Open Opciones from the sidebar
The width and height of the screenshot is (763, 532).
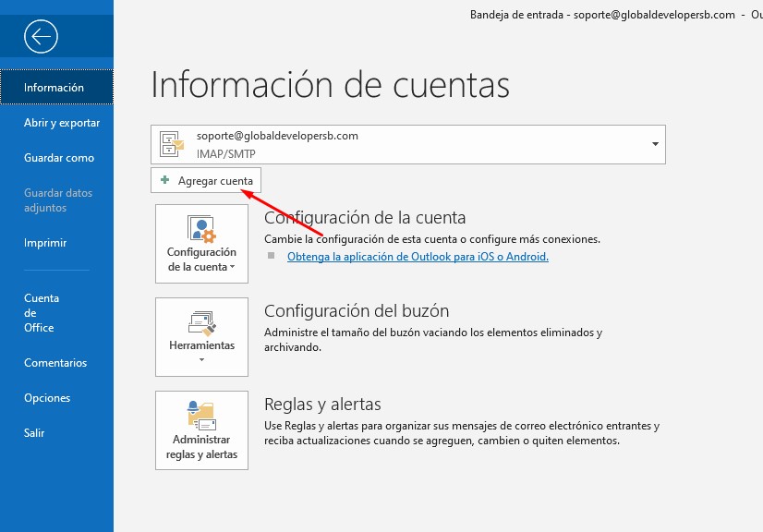(x=47, y=398)
